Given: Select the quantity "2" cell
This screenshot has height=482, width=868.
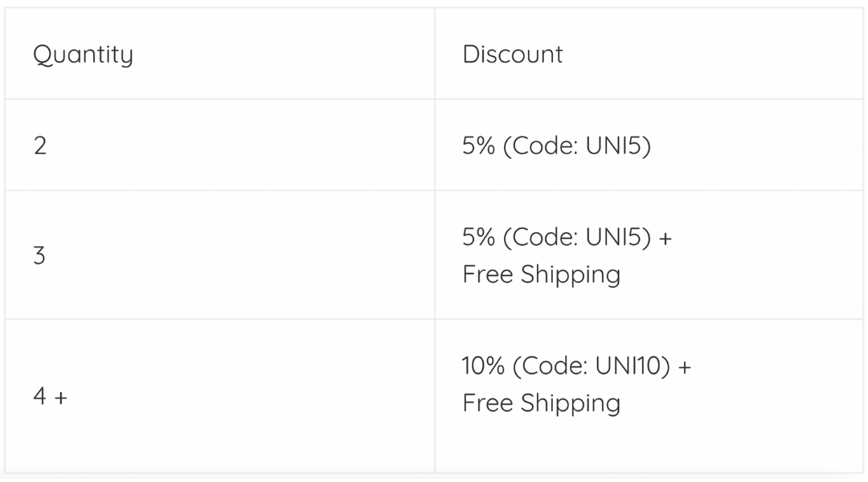Looking at the screenshot, I should [x=40, y=146].
